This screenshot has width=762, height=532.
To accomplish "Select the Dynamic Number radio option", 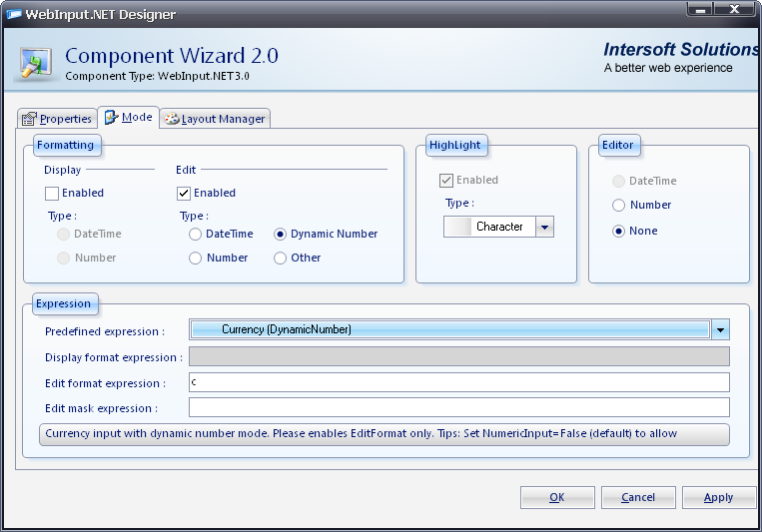I will pos(281,235).
